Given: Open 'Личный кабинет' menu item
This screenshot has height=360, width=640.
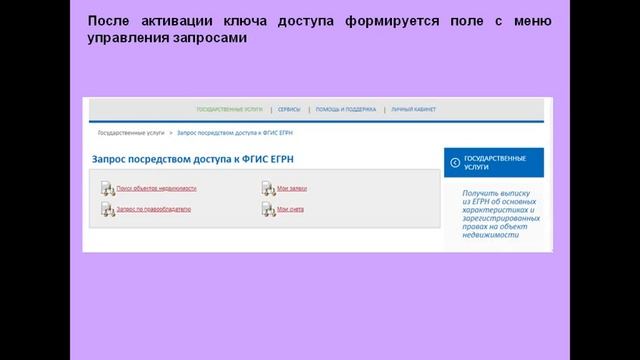Looking at the screenshot, I should [x=413, y=109].
